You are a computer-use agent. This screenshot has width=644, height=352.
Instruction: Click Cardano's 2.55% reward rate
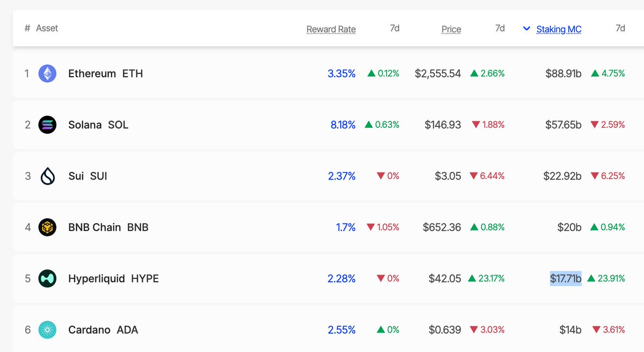341,330
